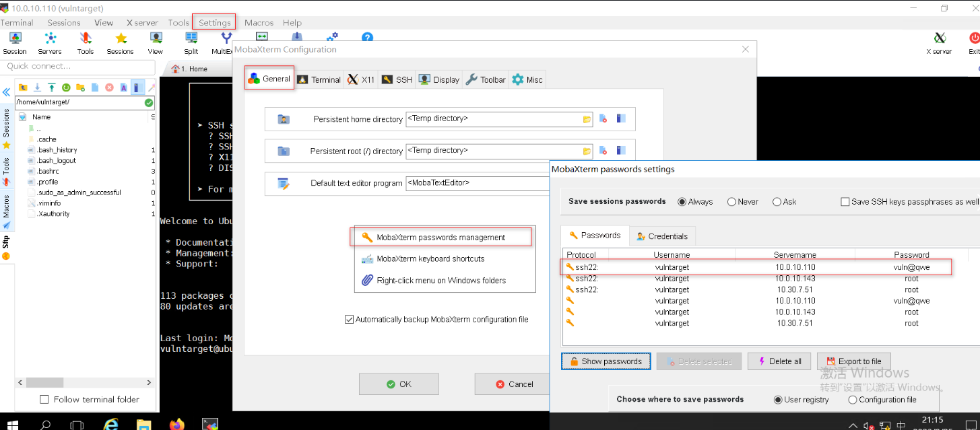
Task: Click the SFTP download arrow icon
Action: 37,87
